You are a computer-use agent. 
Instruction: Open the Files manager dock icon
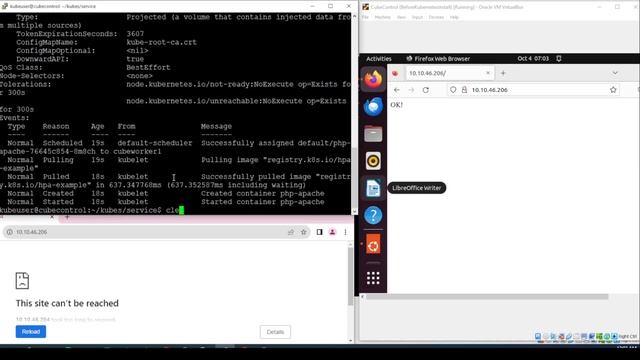pos(373,134)
